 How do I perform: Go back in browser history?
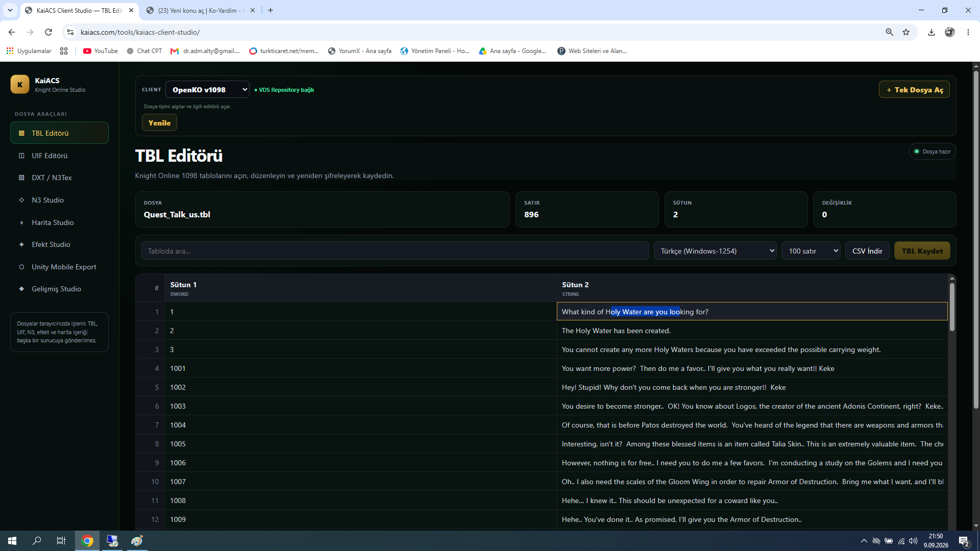coord(12,32)
